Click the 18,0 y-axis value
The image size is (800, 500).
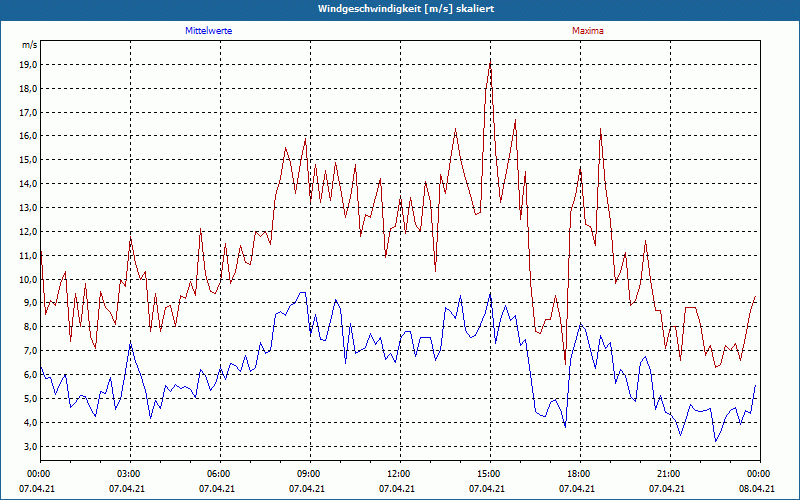click(x=29, y=89)
